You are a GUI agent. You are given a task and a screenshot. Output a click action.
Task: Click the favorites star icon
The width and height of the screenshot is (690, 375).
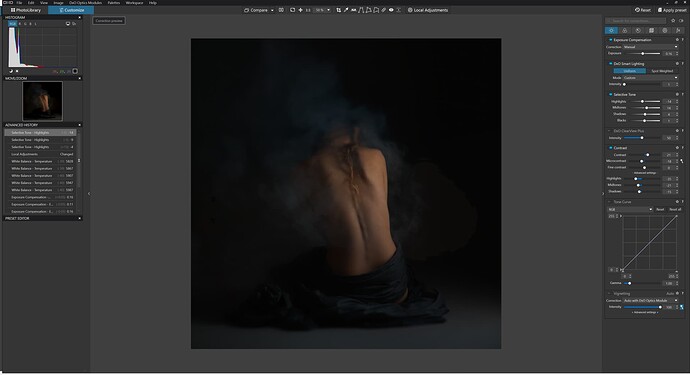[x=673, y=21]
